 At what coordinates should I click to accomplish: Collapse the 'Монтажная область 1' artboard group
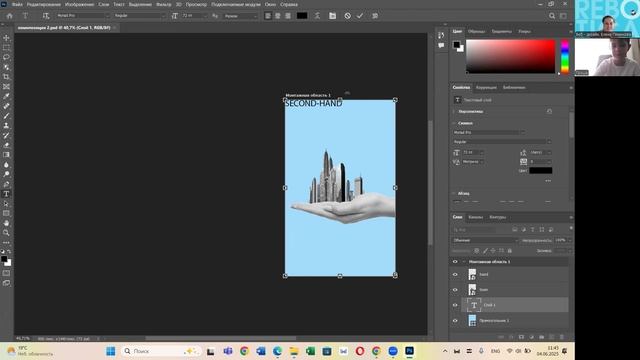[x=464, y=262]
